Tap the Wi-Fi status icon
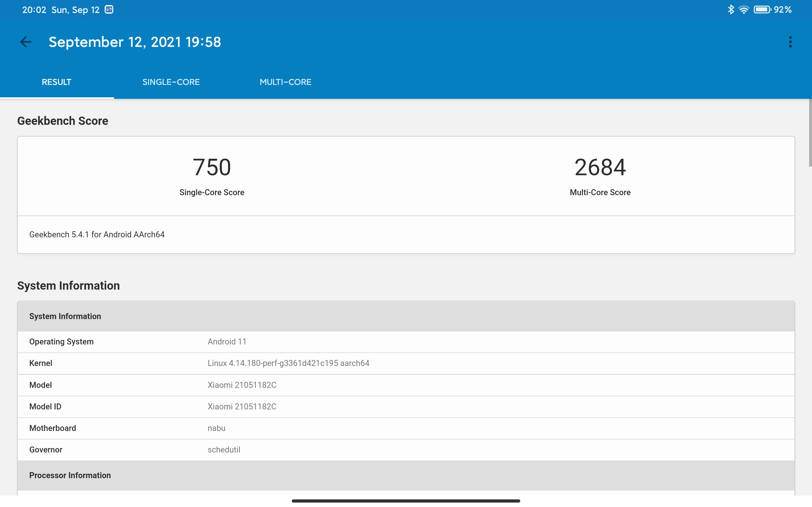 (x=743, y=10)
